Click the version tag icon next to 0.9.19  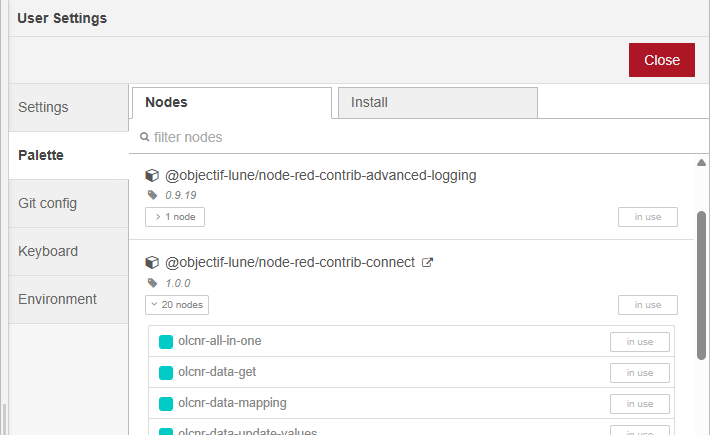(x=152, y=196)
